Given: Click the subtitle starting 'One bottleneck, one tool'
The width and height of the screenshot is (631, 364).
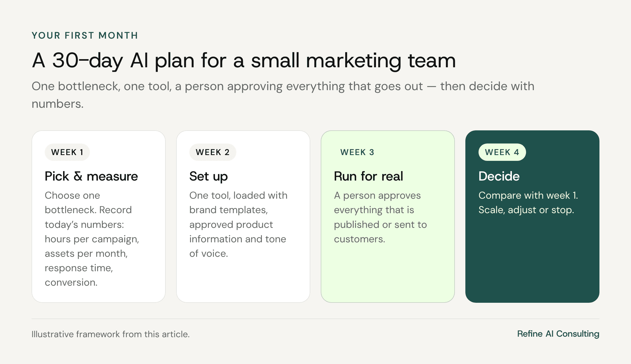Looking at the screenshot, I should tap(283, 95).
